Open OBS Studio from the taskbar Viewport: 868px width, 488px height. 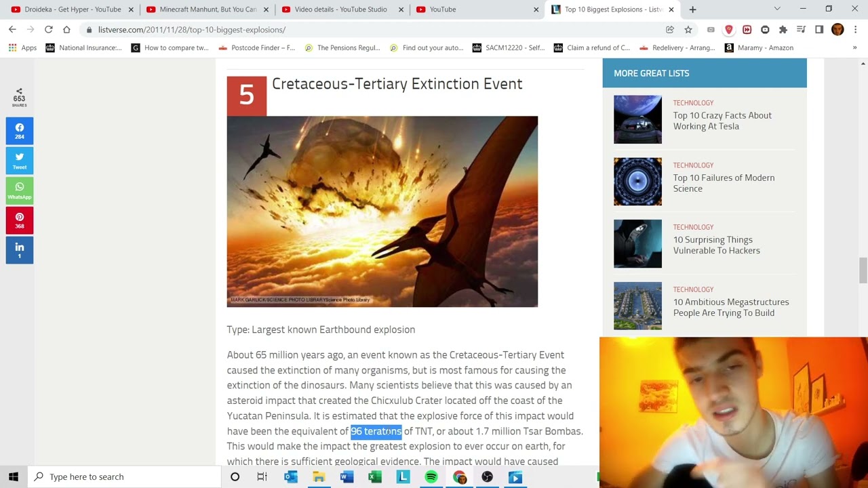pyautogui.click(x=487, y=477)
